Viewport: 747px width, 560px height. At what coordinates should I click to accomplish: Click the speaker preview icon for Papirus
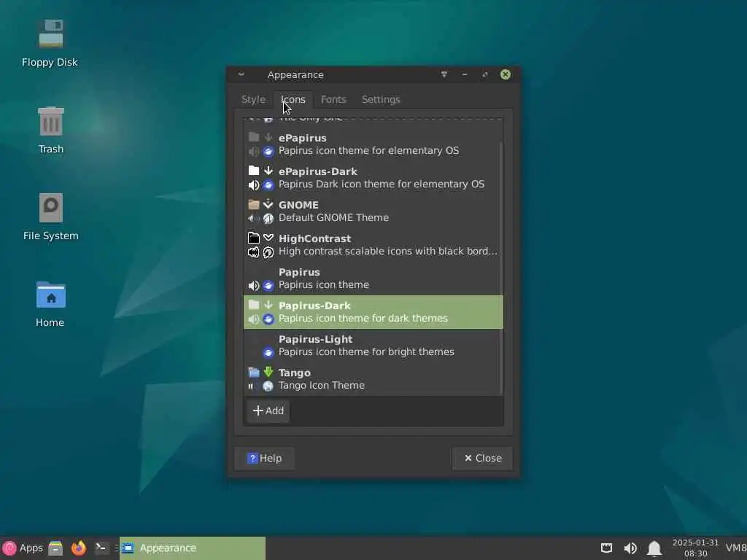click(x=254, y=286)
